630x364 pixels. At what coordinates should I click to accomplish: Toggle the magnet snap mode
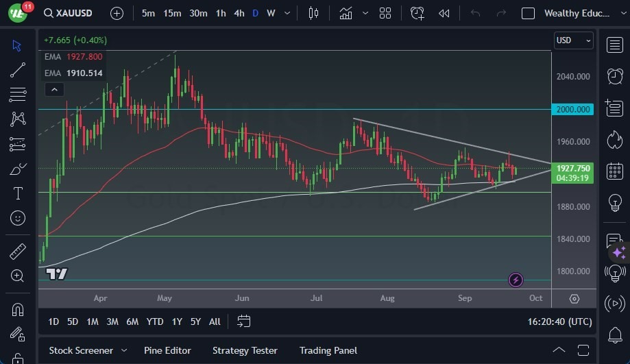(18, 309)
